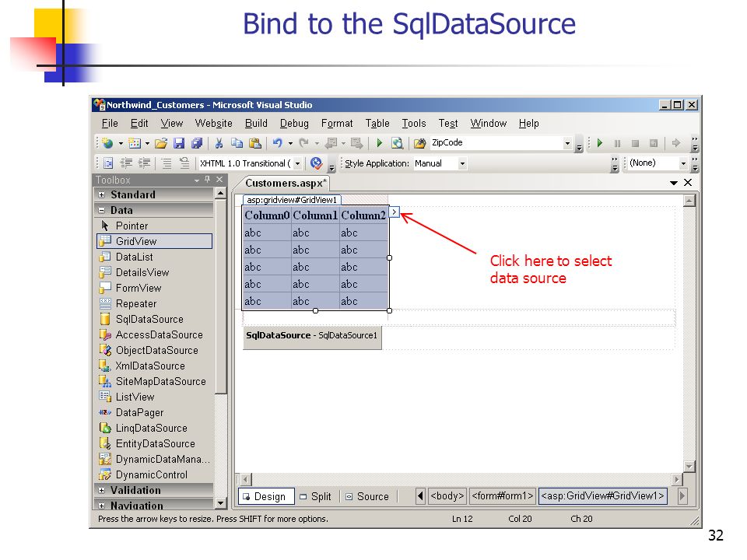This screenshot has width=747, height=560.
Task: Open the Style Application Manual dropdown
Action: (461, 163)
